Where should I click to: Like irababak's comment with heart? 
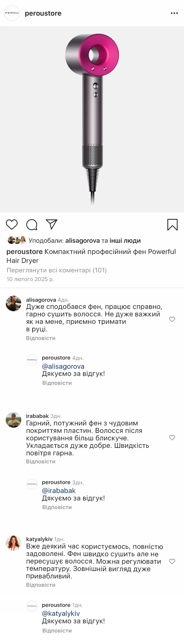tap(172, 437)
